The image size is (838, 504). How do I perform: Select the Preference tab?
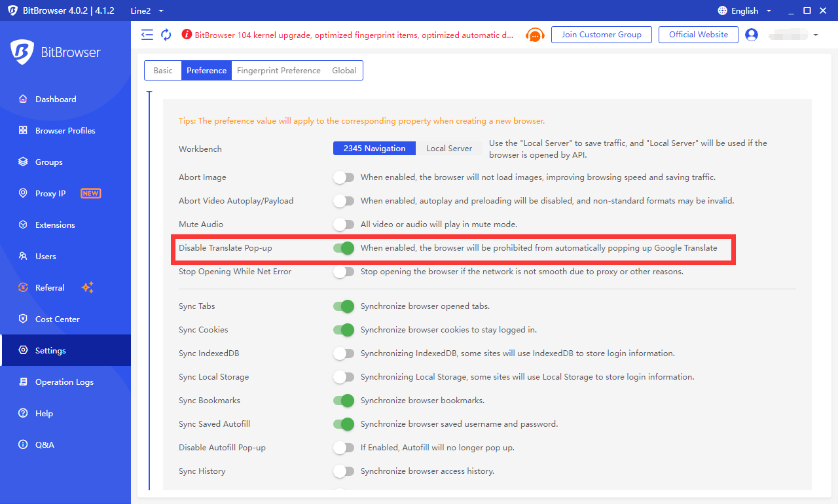(x=206, y=71)
